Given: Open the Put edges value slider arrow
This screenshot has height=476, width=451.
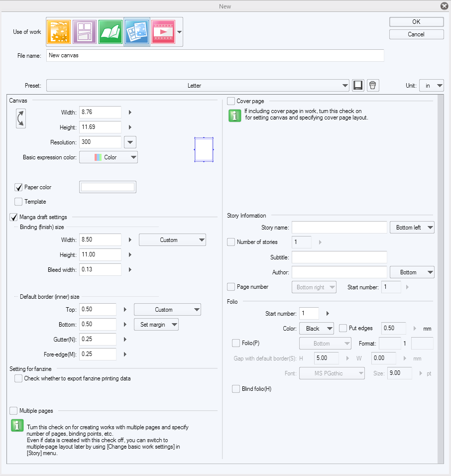Looking at the screenshot, I should (415, 329).
